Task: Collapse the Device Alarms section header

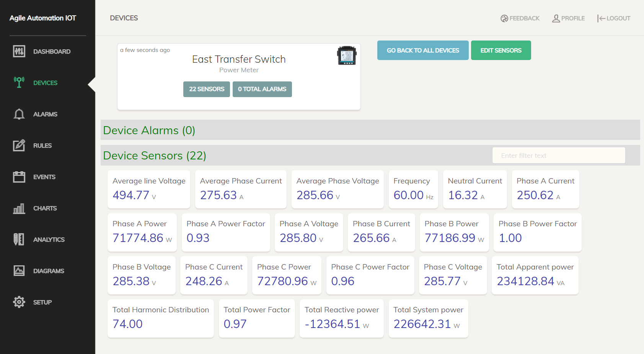Action: (149, 130)
